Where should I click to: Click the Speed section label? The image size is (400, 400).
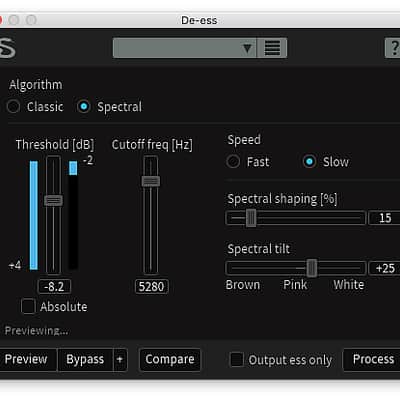[x=244, y=140]
